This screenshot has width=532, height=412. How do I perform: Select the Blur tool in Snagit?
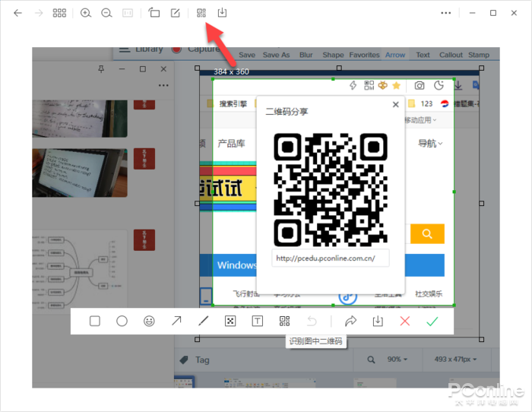(306, 55)
